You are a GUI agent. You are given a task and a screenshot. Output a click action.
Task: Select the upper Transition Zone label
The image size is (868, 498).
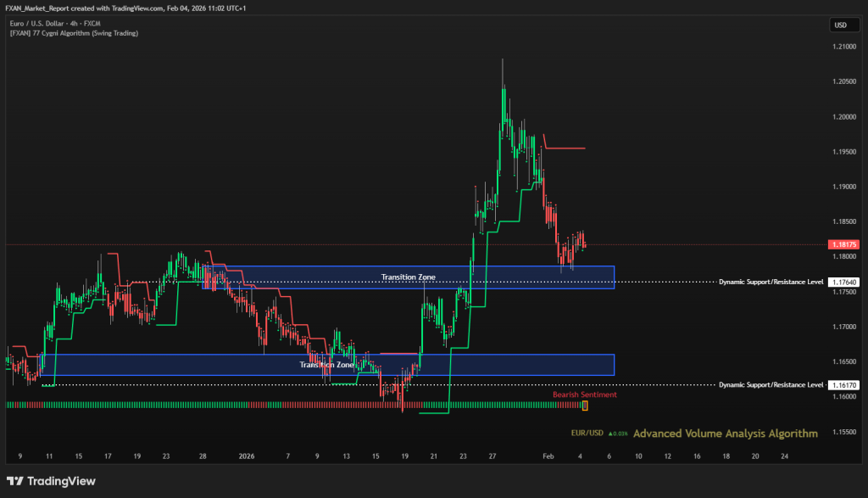(x=408, y=277)
